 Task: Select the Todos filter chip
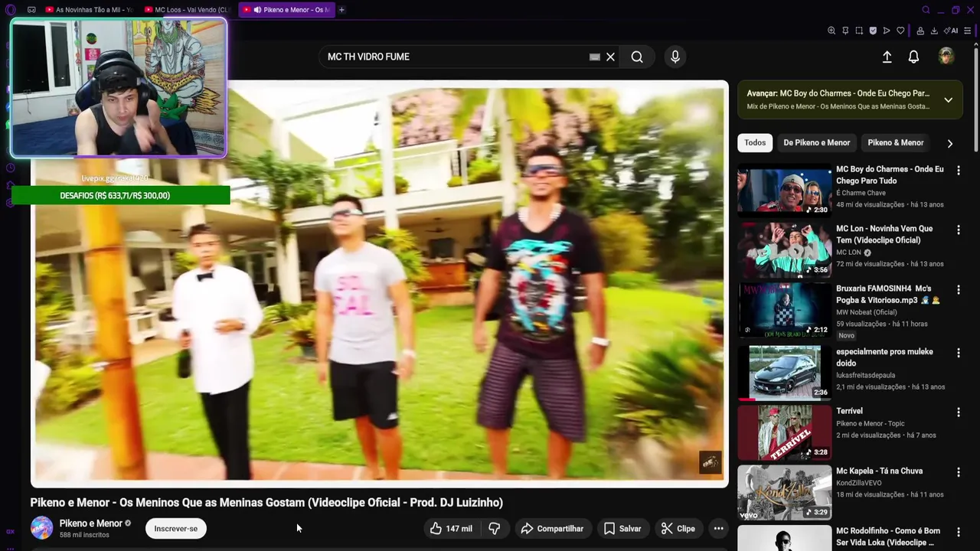[x=755, y=142]
